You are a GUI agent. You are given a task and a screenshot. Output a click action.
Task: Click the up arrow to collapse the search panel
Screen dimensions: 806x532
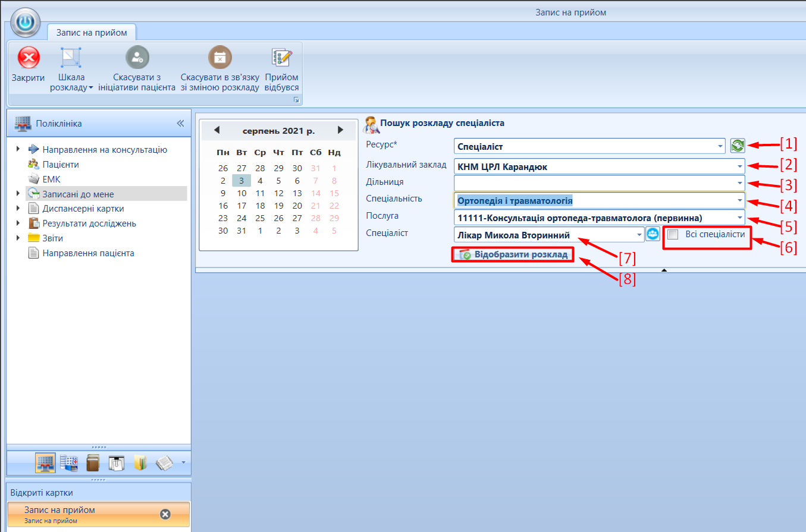tap(664, 270)
